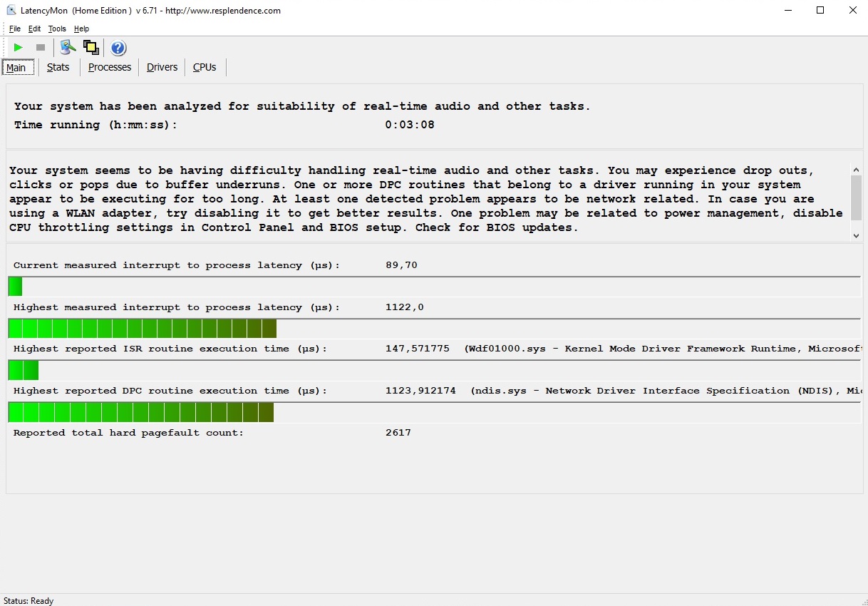This screenshot has height=606, width=868.
Task: Maximize the LatencyMon window
Action: pos(820,11)
